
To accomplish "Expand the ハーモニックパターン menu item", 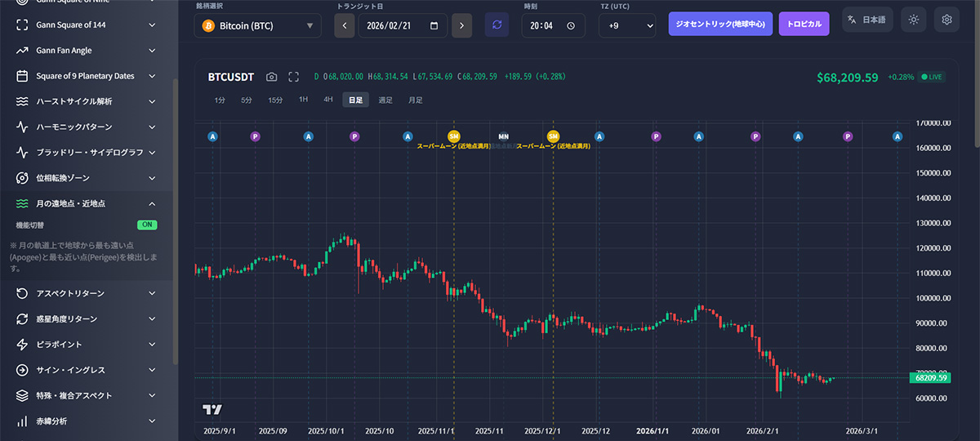I will click(86, 127).
